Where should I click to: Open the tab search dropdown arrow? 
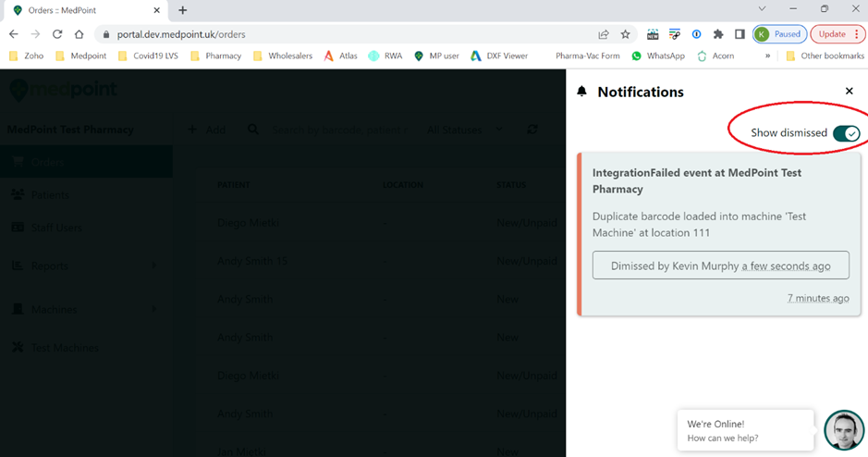(x=763, y=9)
